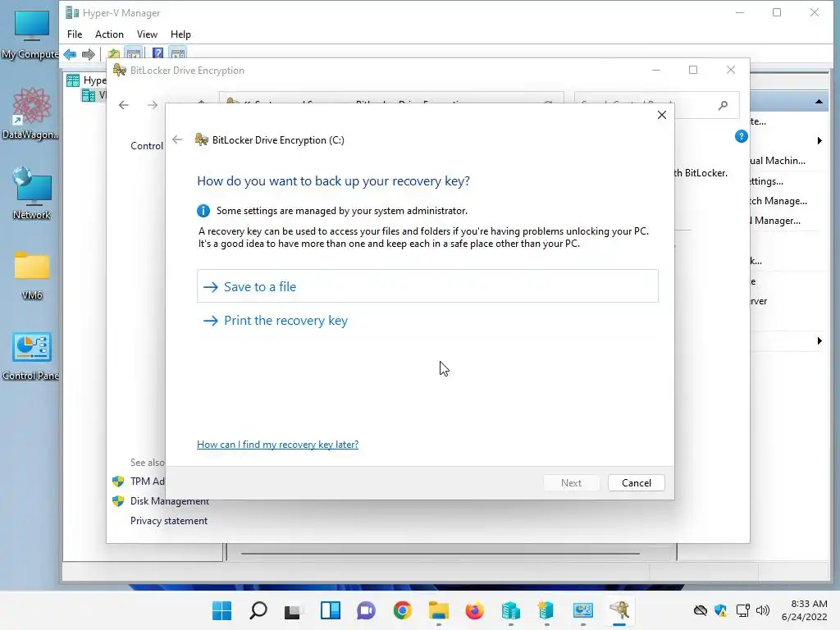840x630 pixels.
Task: Open DataWagon desktop shortcut
Action: click(31, 113)
